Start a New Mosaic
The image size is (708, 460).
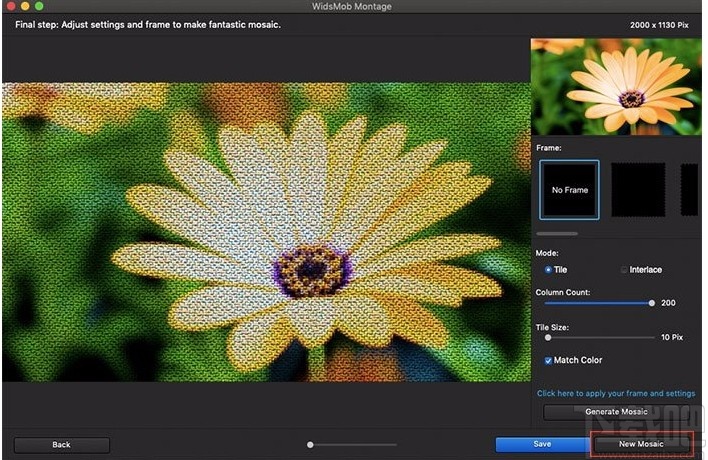click(641, 444)
